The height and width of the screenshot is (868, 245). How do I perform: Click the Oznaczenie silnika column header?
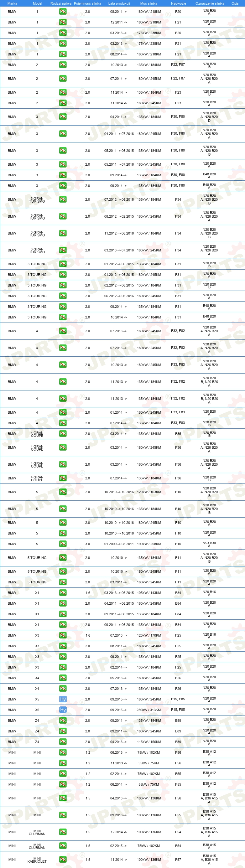(210, 3)
